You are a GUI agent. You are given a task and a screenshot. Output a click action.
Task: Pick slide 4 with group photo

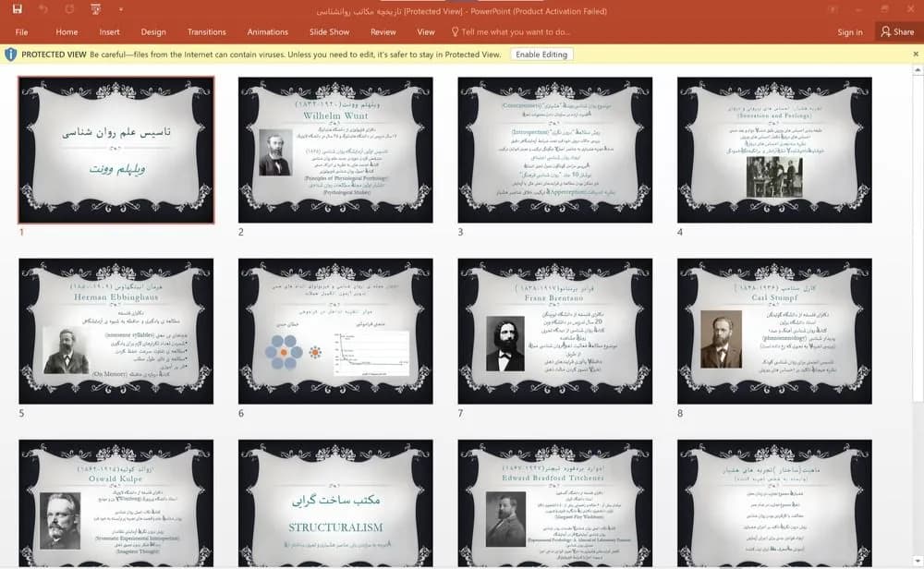point(774,150)
